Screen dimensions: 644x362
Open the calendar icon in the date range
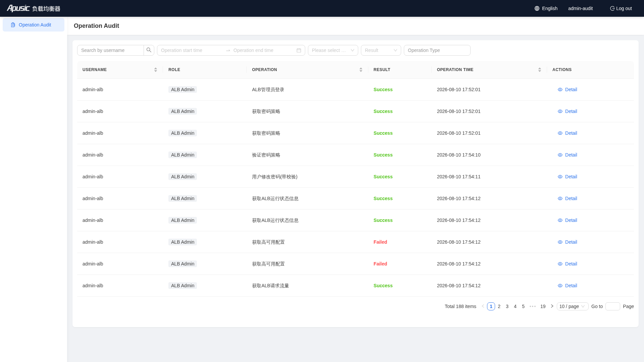[x=299, y=50]
